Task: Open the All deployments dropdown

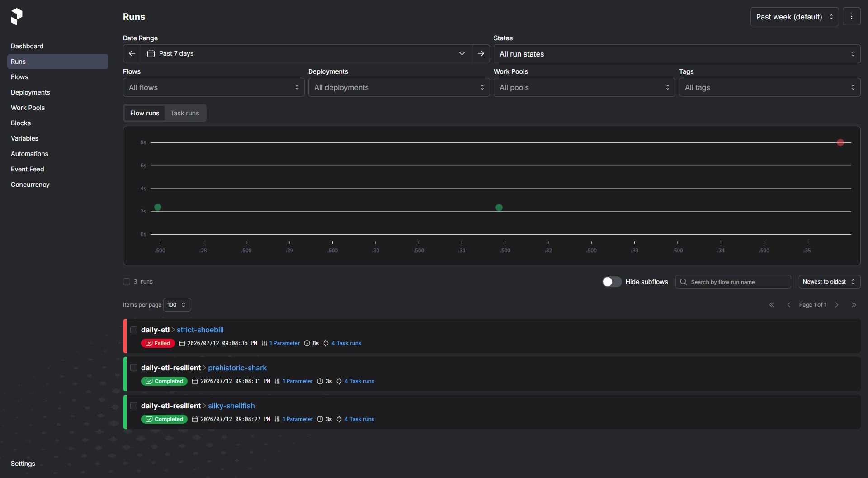Action: coord(399,87)
